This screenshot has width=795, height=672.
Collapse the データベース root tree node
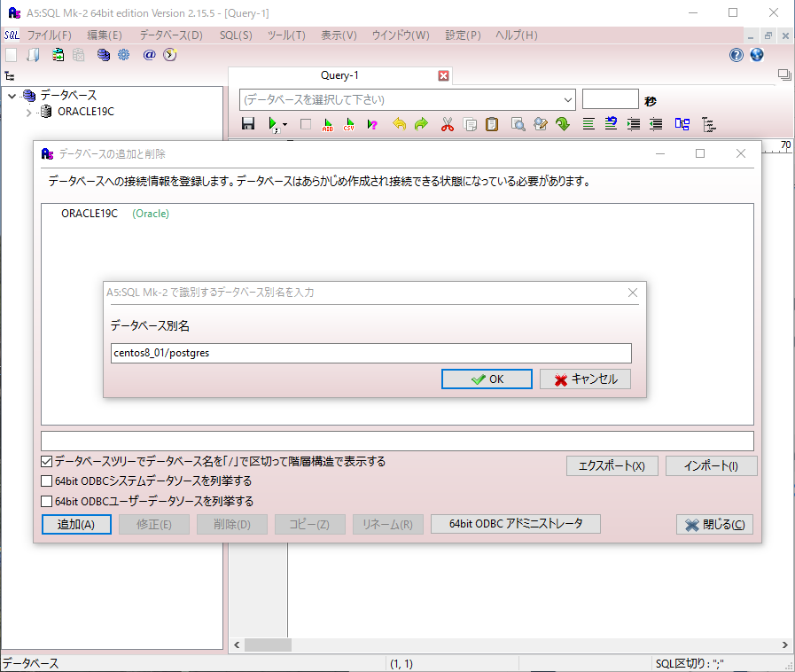(12, 96)
